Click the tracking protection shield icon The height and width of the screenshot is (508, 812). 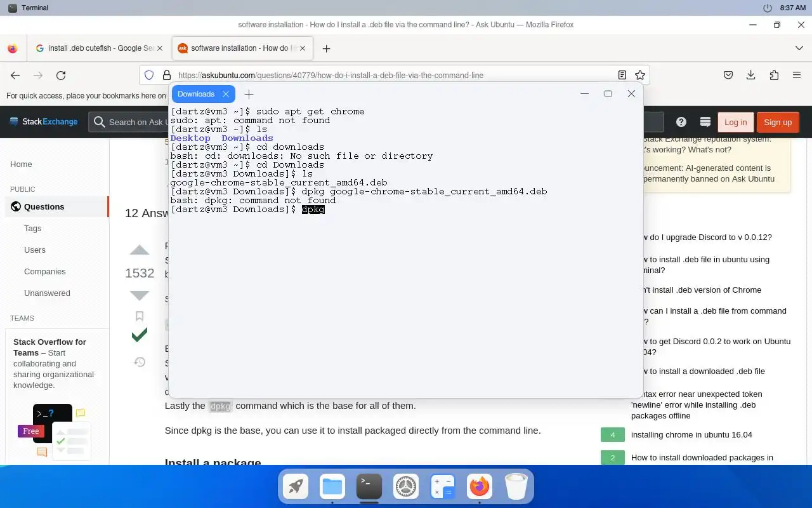click(149, 75)
